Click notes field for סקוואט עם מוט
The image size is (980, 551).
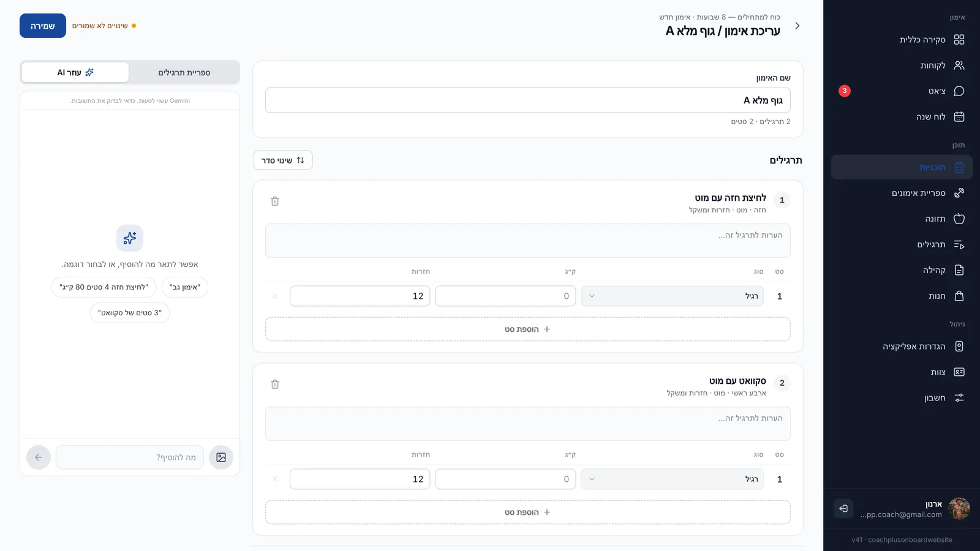[528, 424]
